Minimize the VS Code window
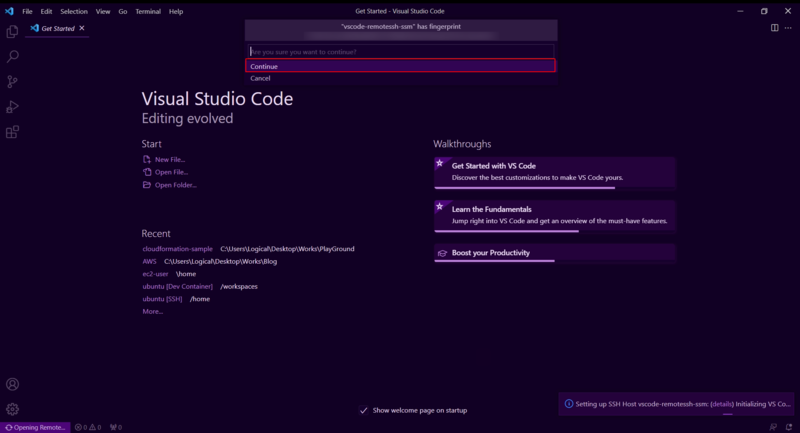 click(x=740, y=11)
